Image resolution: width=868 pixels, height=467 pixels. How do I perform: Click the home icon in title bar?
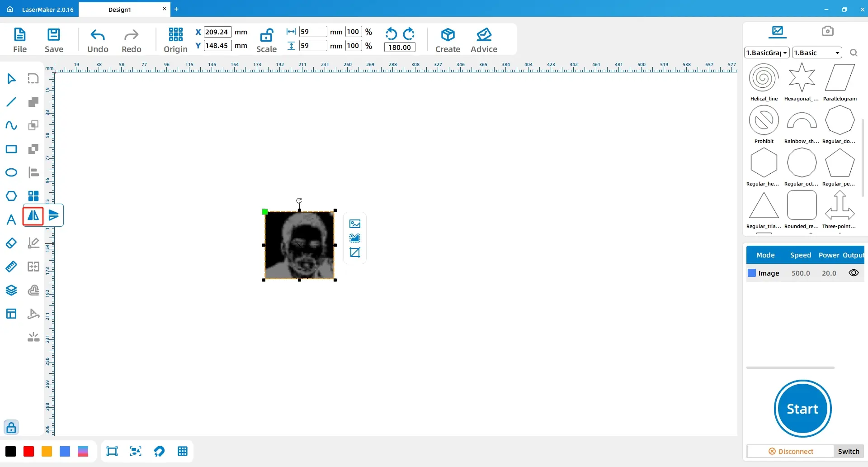click(10, 9)
